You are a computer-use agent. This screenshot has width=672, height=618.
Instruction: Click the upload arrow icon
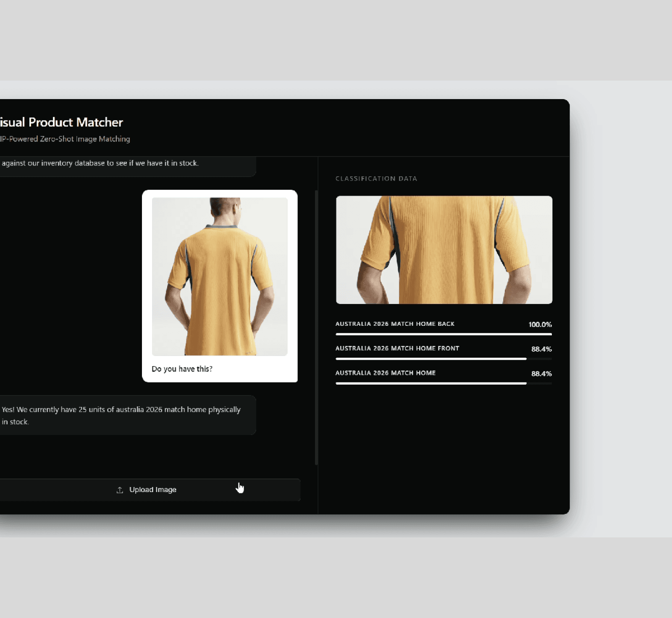(x=120, y=490)
